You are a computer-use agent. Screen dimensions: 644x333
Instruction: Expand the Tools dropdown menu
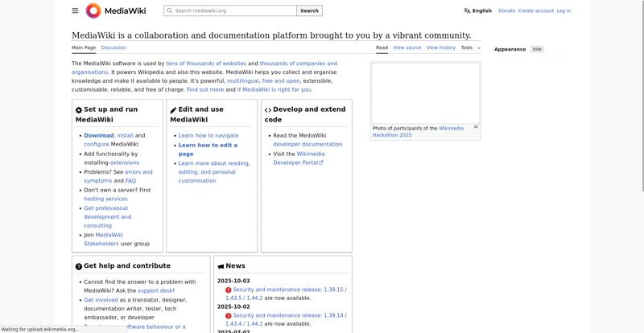tap(470, 47)
